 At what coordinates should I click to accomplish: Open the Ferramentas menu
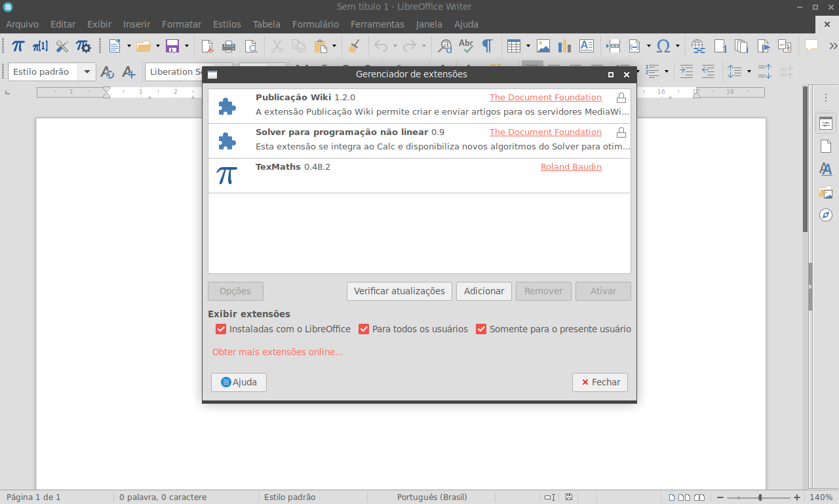point(378,24)
